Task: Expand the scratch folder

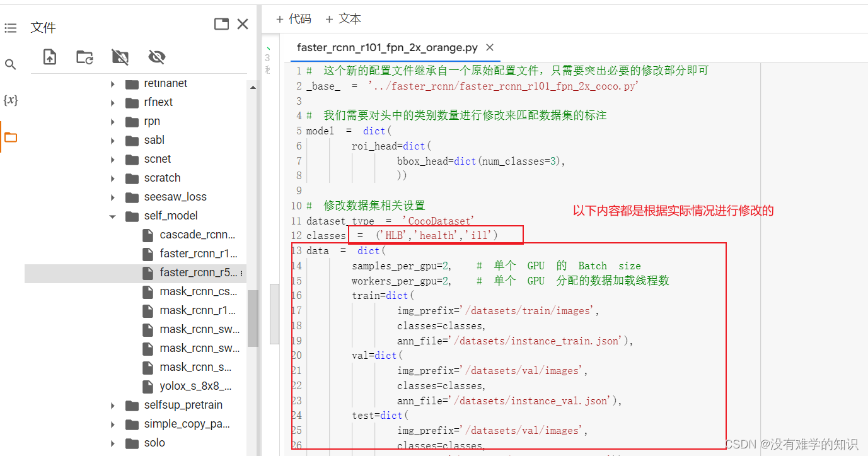Action: [113, 178]
